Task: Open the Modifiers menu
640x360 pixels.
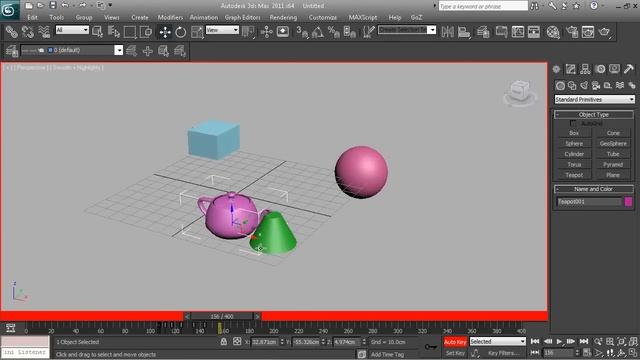Action: coord(170,18)
